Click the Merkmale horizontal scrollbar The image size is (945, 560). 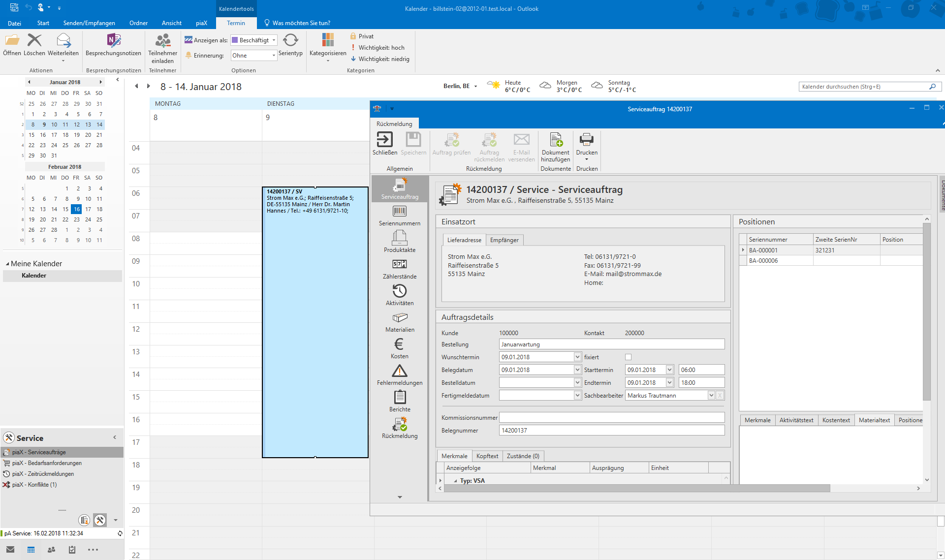(x=637, y=488)
